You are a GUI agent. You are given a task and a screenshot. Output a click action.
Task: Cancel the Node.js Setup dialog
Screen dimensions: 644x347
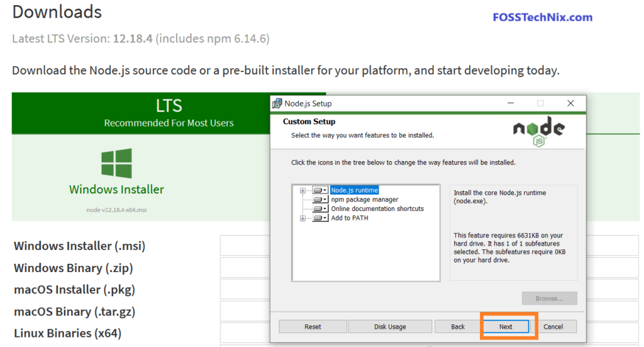click(x=553, y=326)
